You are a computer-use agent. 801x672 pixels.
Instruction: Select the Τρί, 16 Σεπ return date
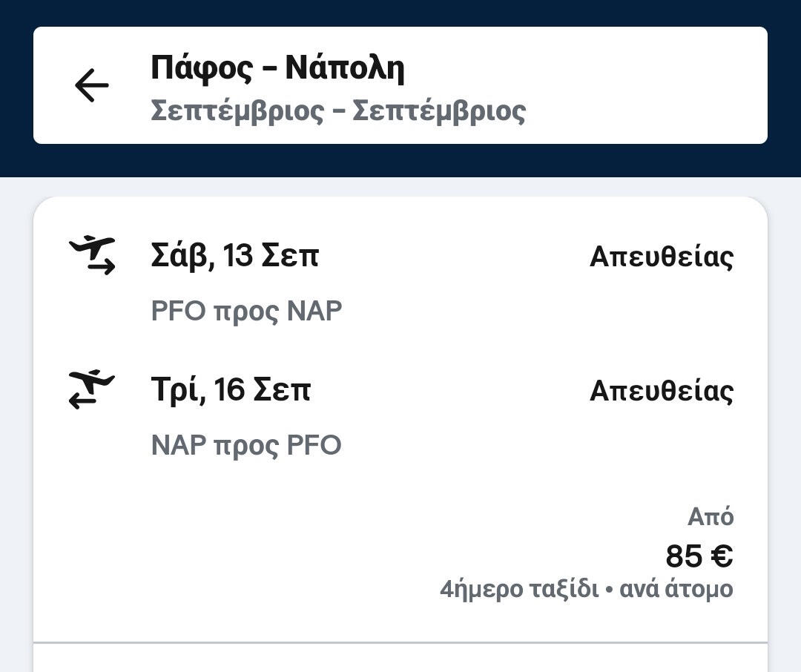coord(231,390)
